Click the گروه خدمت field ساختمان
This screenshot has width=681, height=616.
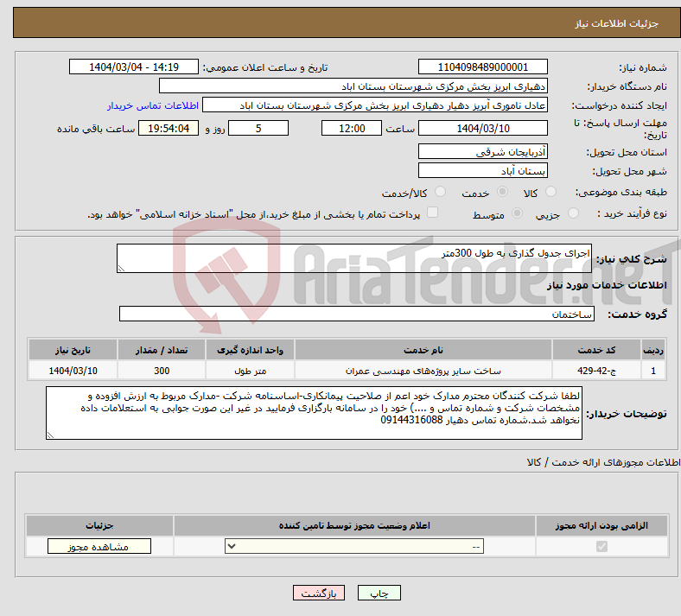pos(357,314)
